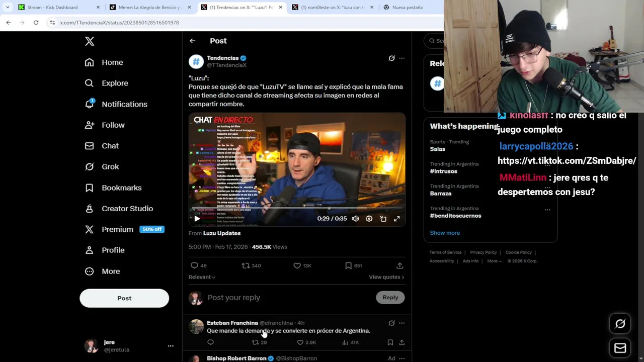Go back with the Post arrow

point(192,41)
